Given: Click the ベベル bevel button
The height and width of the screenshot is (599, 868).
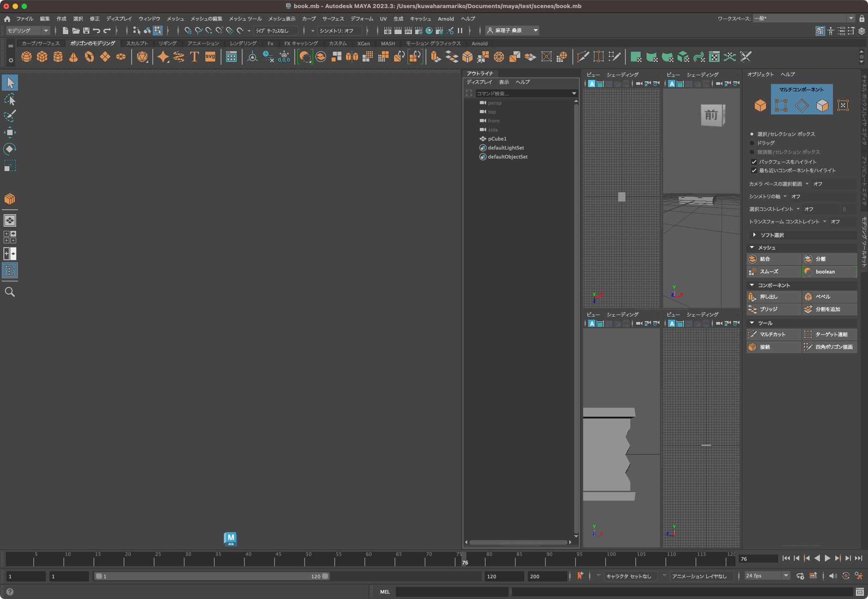Looking at the screenshot, I should point(829,297).
